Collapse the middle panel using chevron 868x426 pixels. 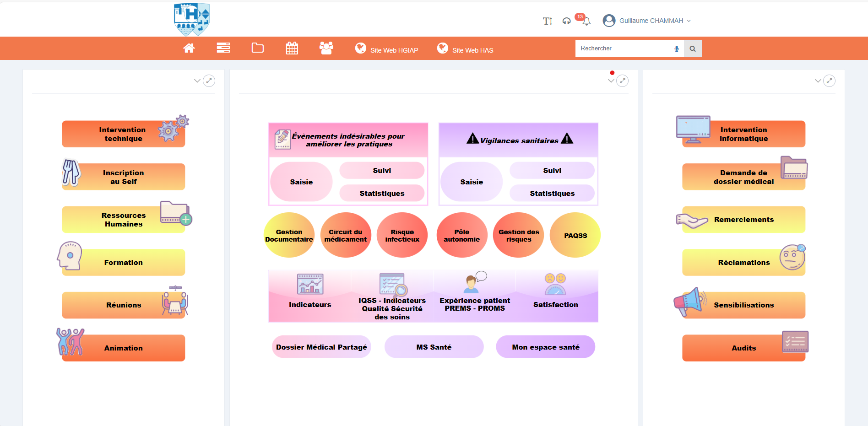[611, 81]
